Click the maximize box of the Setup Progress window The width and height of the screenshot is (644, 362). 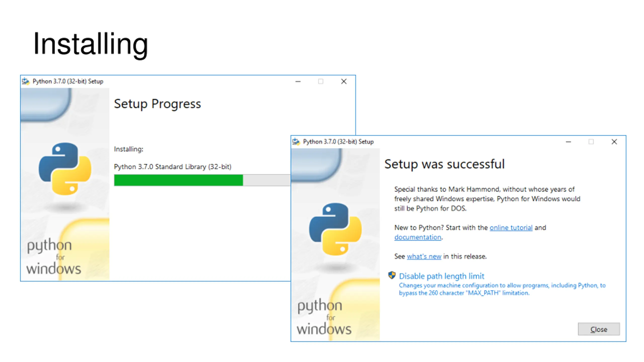point(321,81)
